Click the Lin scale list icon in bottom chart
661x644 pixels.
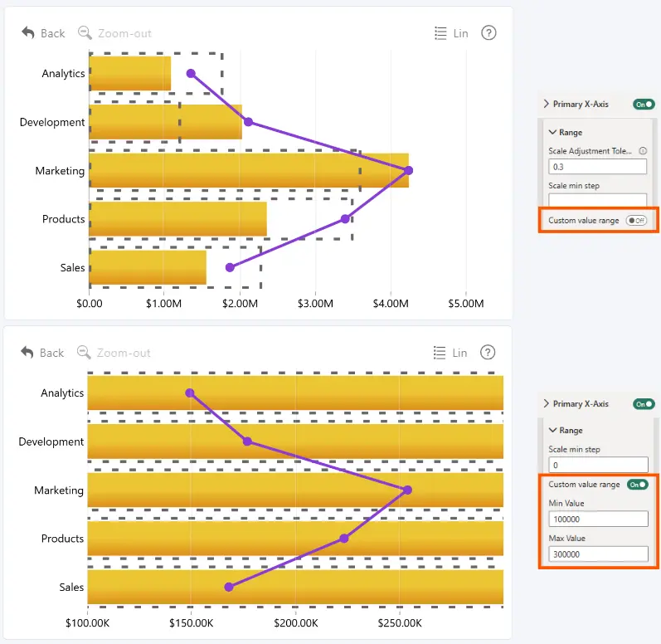click(440, 353)
